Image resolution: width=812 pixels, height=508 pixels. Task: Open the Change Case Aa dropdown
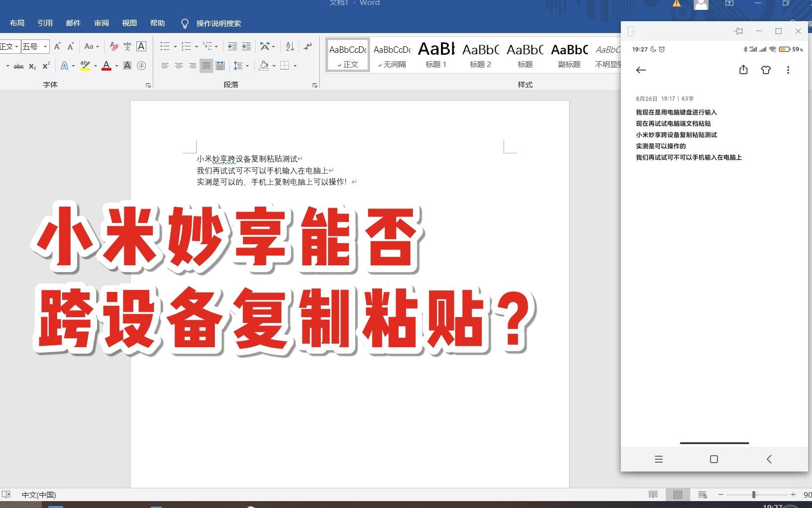(x=92, y=46)
